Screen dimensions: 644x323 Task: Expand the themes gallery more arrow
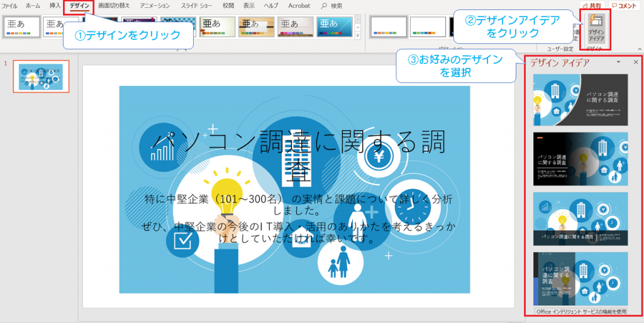(357, 36)
